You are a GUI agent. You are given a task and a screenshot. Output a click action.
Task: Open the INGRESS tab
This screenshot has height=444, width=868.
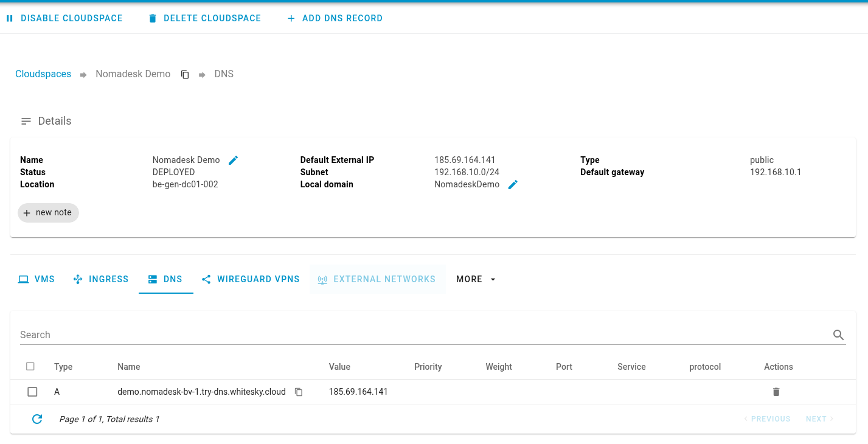100,279
